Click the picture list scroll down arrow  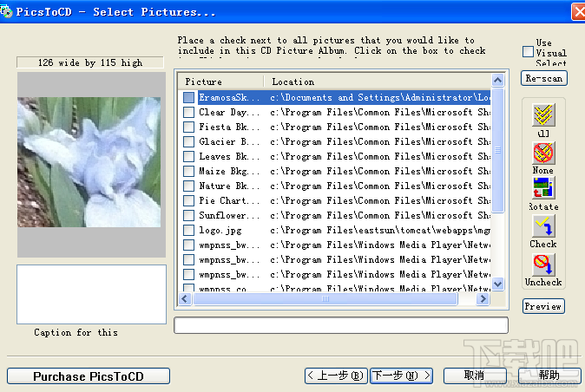coord(498,284)
